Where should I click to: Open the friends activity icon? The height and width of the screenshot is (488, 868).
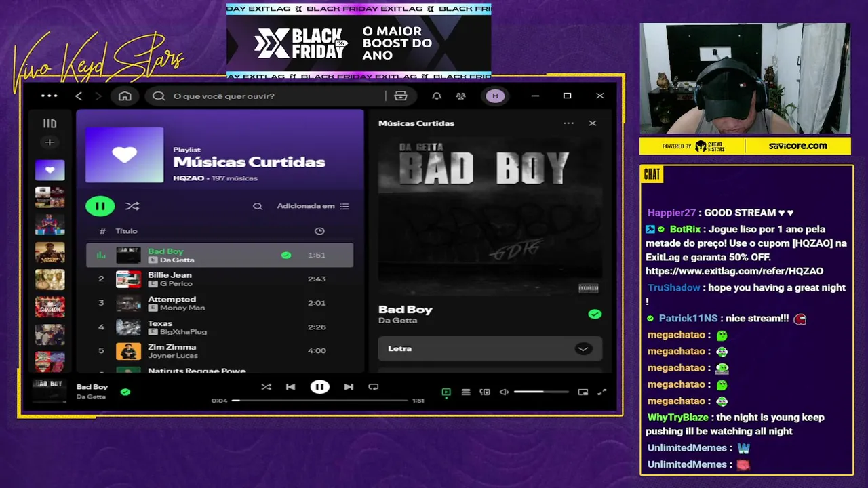click(x=461, y=96)
